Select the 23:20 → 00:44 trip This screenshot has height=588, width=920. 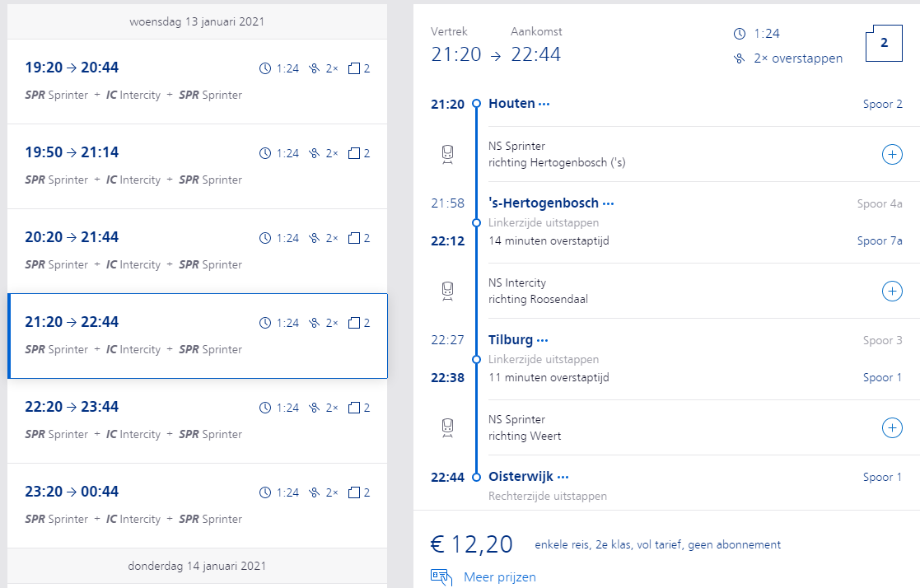click(x=197, y=505)
